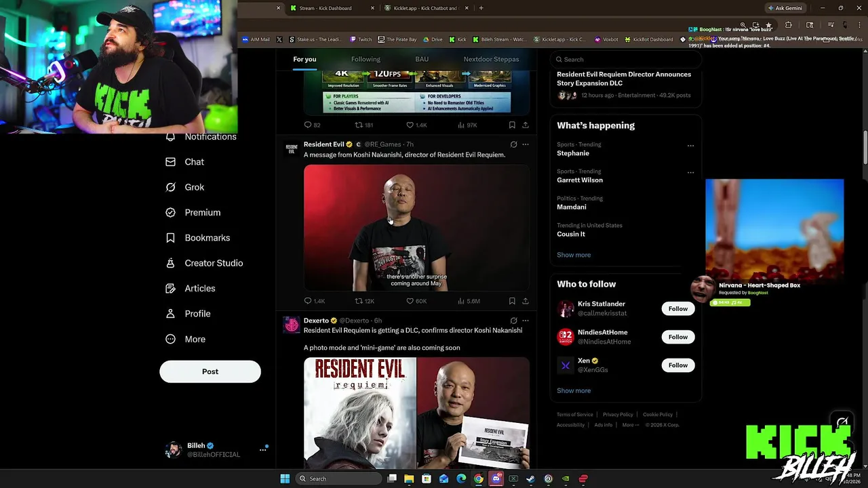Follow NindiesAtHome
Image resolution: width=868 pixels, height=488 pixels.
point(678,337)
